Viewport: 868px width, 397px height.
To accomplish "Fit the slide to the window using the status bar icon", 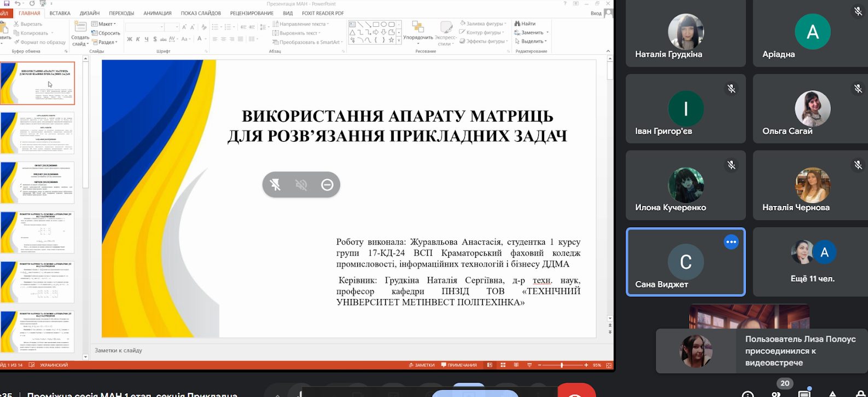I will 609,365.
